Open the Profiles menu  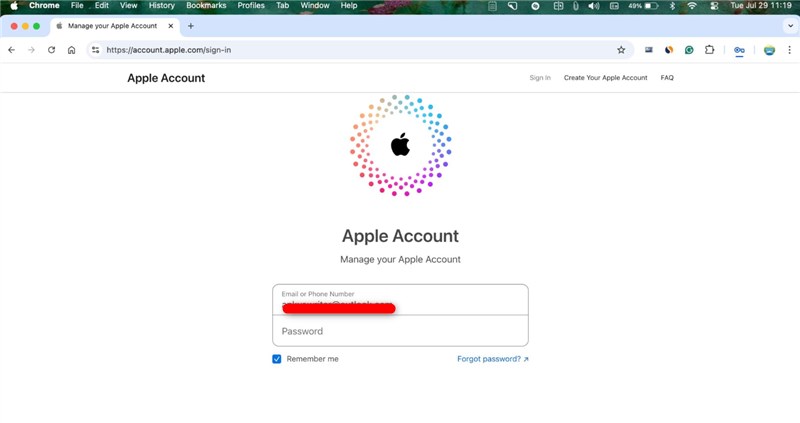click(x=251, y=6)
